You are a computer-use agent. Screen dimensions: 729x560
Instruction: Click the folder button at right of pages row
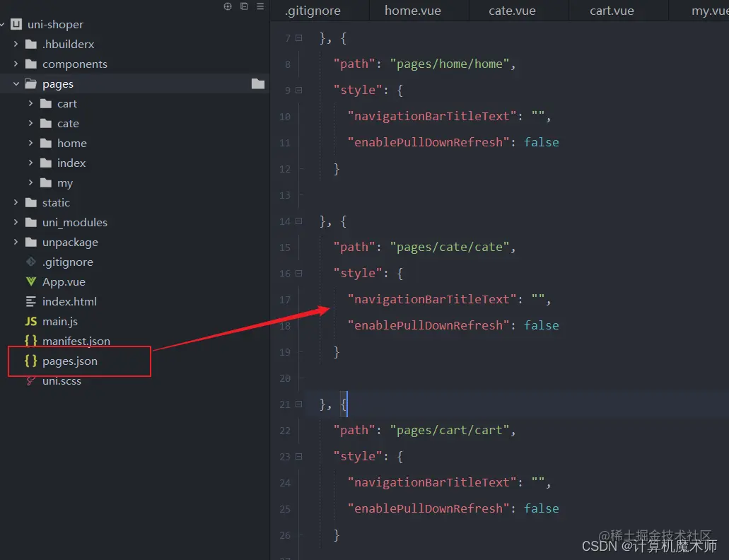pos(258,83)
